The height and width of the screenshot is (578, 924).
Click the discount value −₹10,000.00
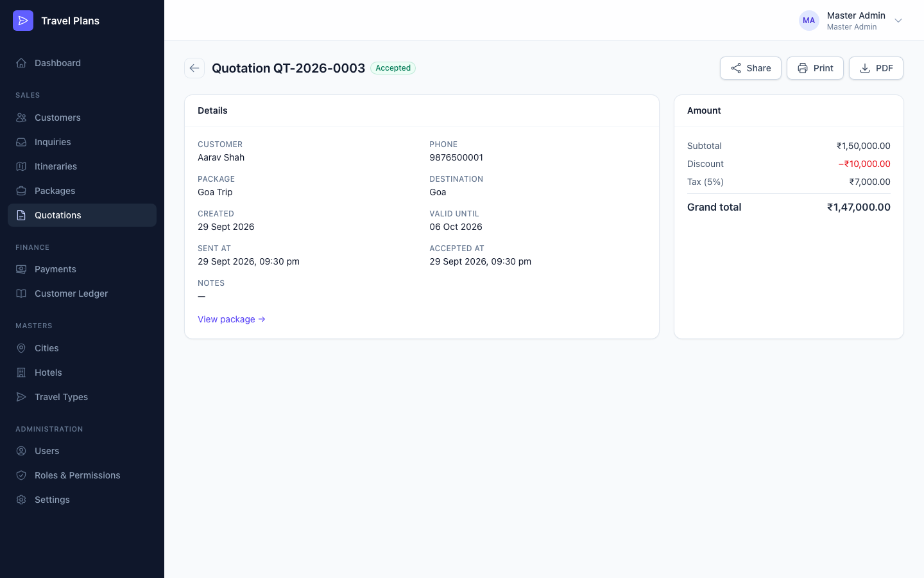pyautogui.click(x=864, y=164)
